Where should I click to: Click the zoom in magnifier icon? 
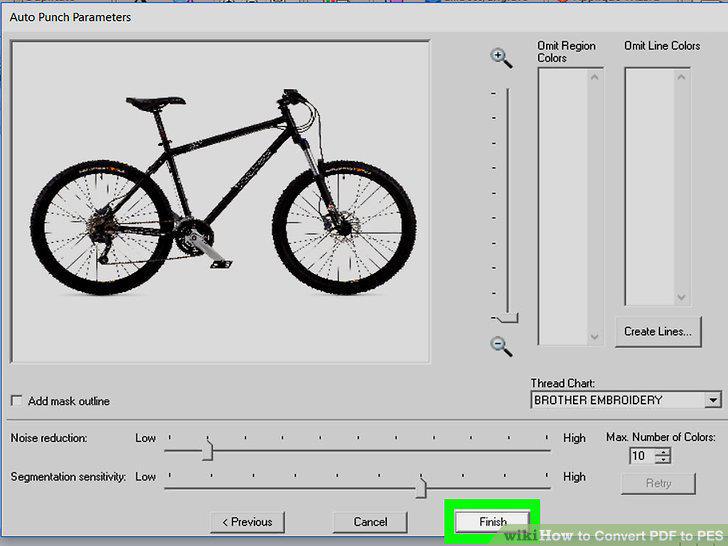tap(501, 58)
